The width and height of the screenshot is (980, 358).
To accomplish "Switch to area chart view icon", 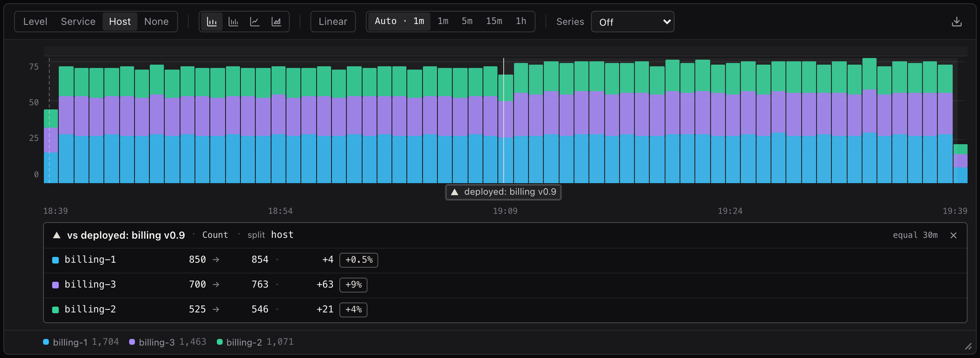I will pyautogui.click(x=276, y=22).
